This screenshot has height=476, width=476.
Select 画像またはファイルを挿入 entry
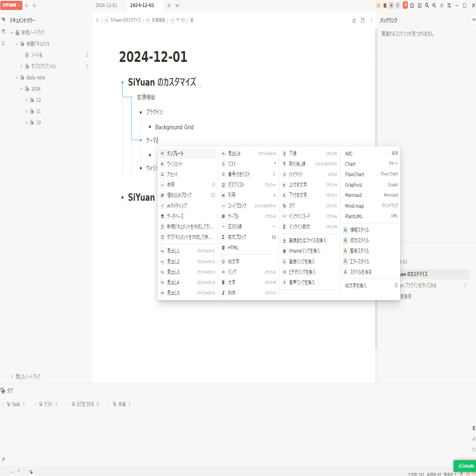309,240
